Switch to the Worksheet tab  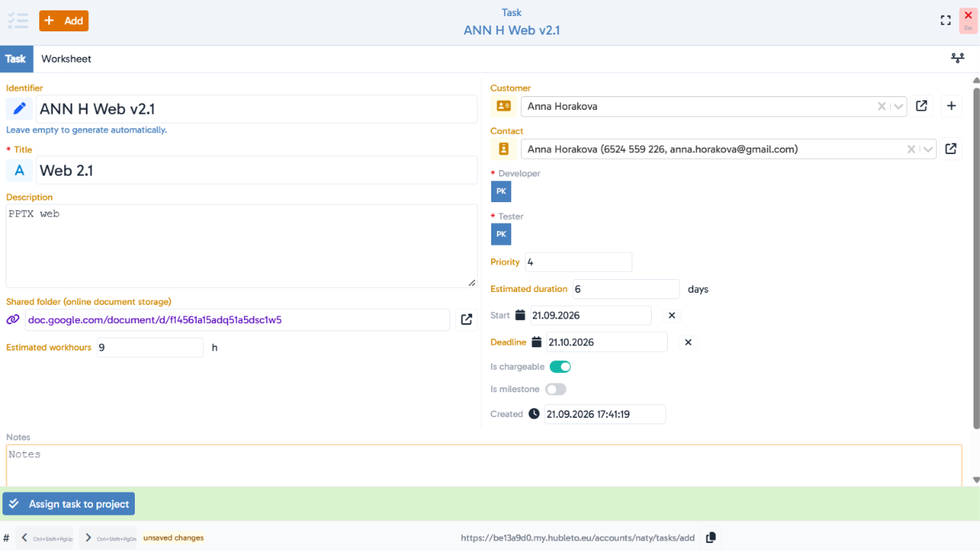pyautogui.click(x=67, y=59)
